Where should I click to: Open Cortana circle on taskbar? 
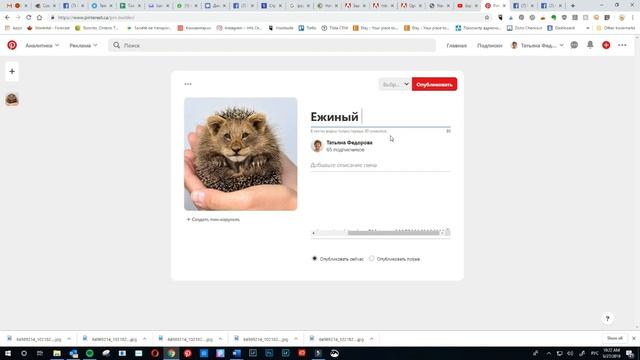pos(24,353)
